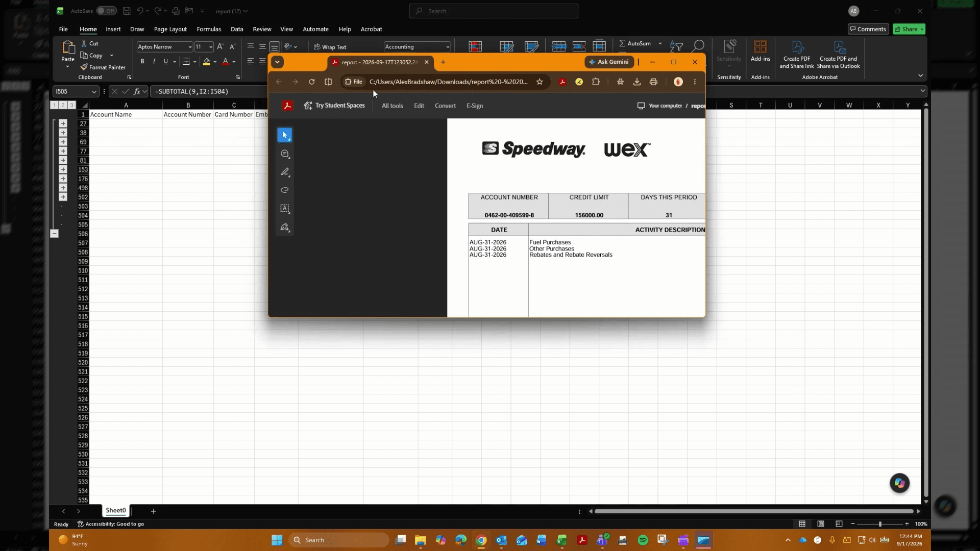Screen dimensions: 980x551
Task: Select the Draw freehand loop tool in PDF sidebar
Action: pos(285,190)
